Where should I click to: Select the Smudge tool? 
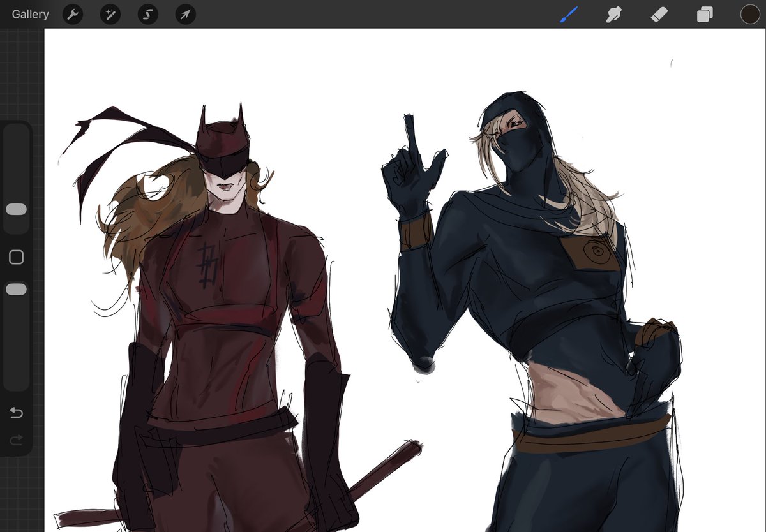coord(613,14)
